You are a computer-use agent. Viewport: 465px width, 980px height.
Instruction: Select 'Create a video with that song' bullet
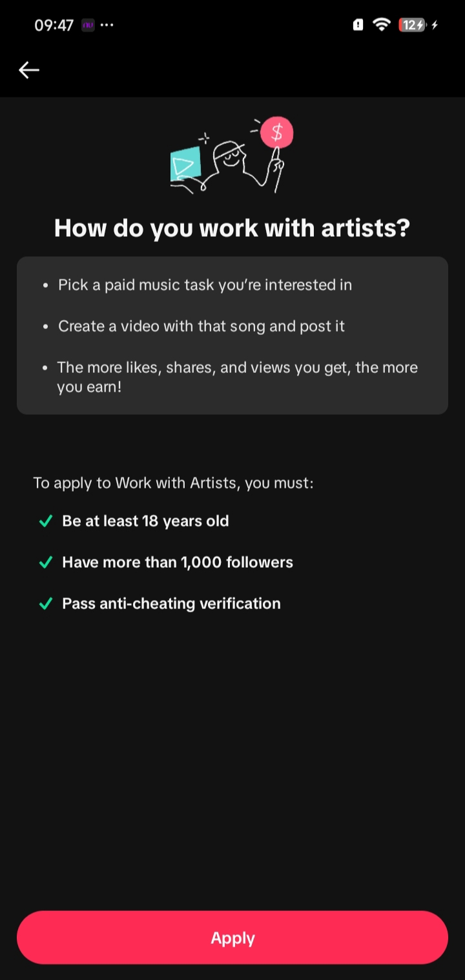tap(201, 326)
